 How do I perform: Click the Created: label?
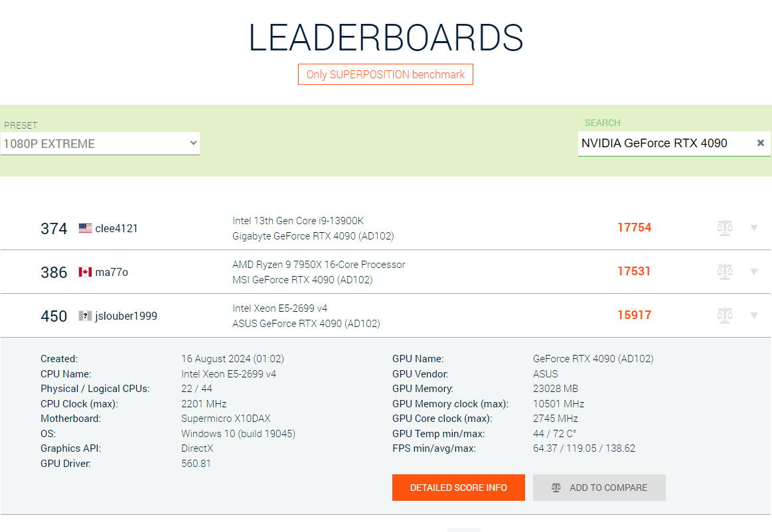coord(59,359)
